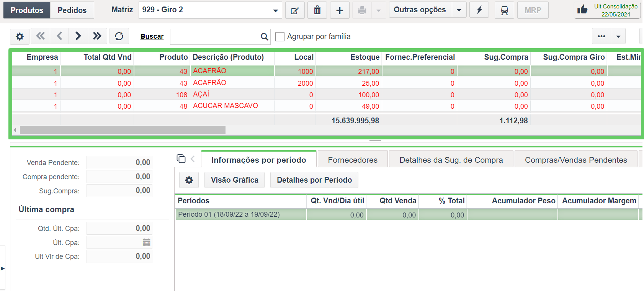
Task: Click the Sug.Compra total 1.112,98
Action: pos(513,121)
